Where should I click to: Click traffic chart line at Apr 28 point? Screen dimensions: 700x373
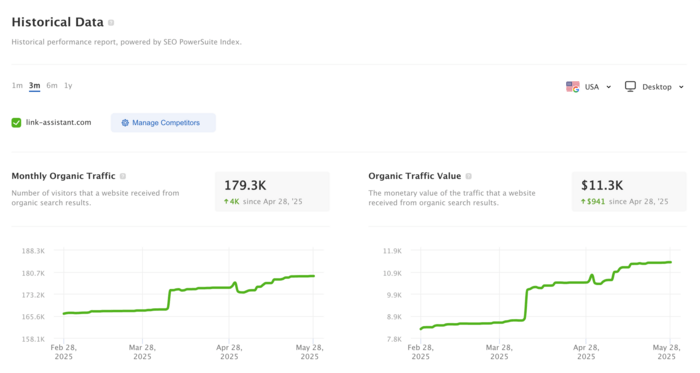click(229, 288)
